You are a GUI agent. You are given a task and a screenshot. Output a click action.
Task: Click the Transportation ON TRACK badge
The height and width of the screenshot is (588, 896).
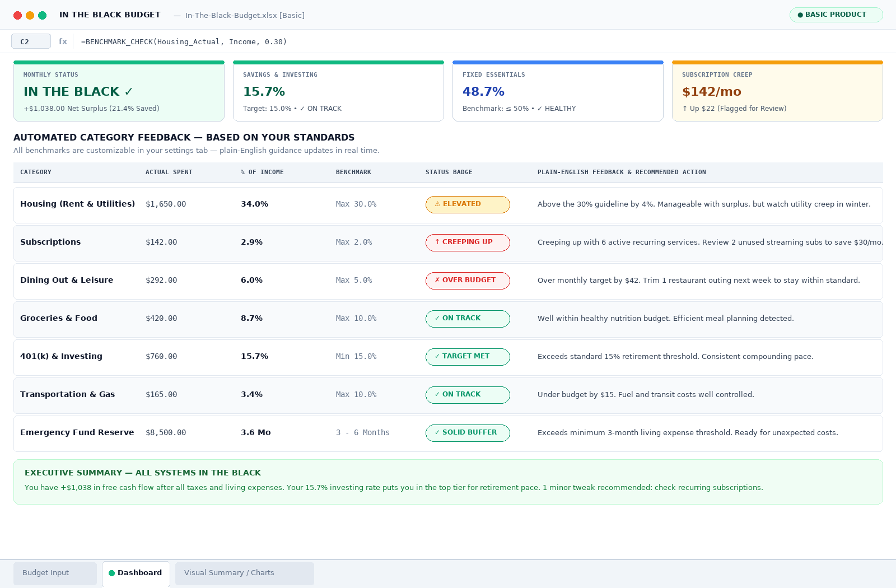click(468, 395)
